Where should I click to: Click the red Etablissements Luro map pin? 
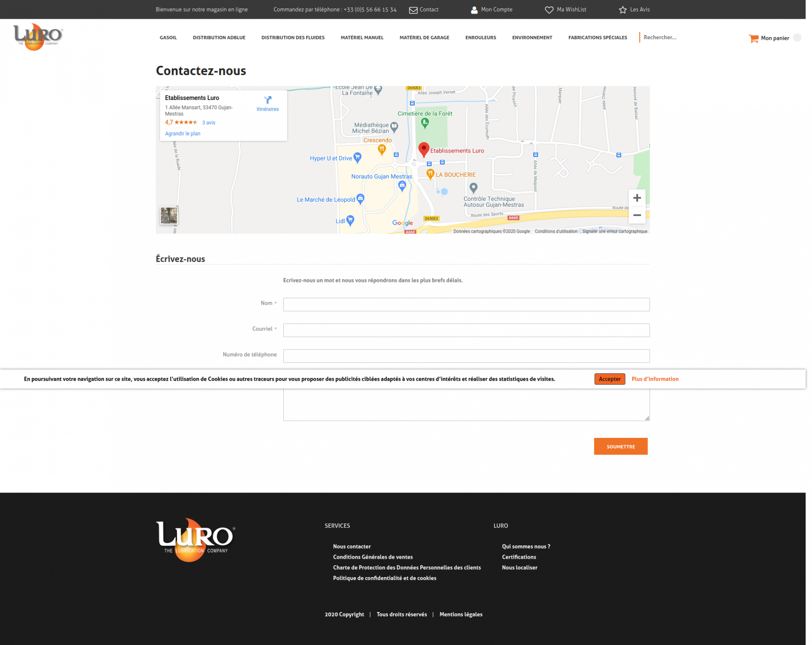(424, 150)
